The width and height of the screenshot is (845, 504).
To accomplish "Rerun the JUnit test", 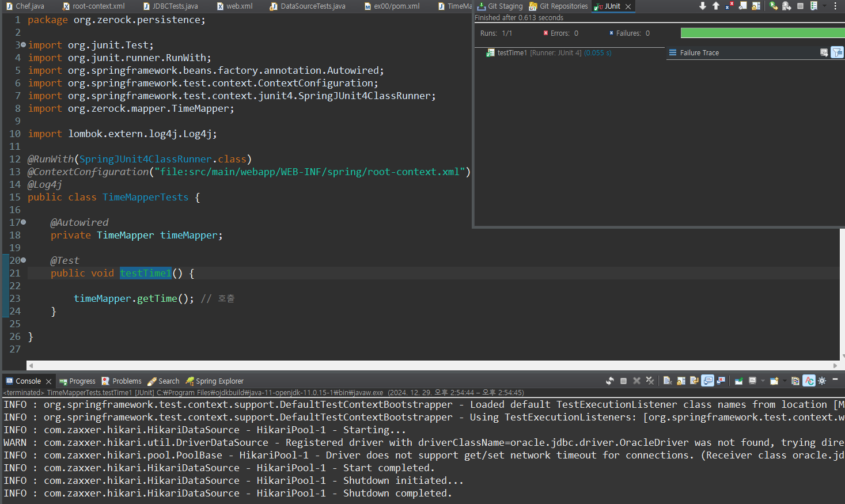I will [774, 6].
